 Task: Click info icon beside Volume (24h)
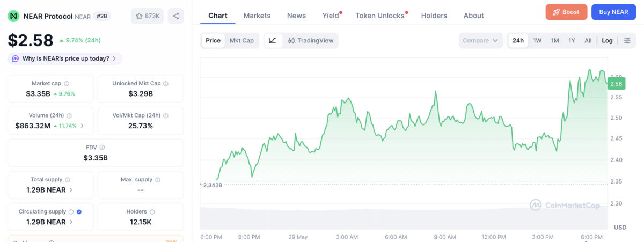[69, 116]
